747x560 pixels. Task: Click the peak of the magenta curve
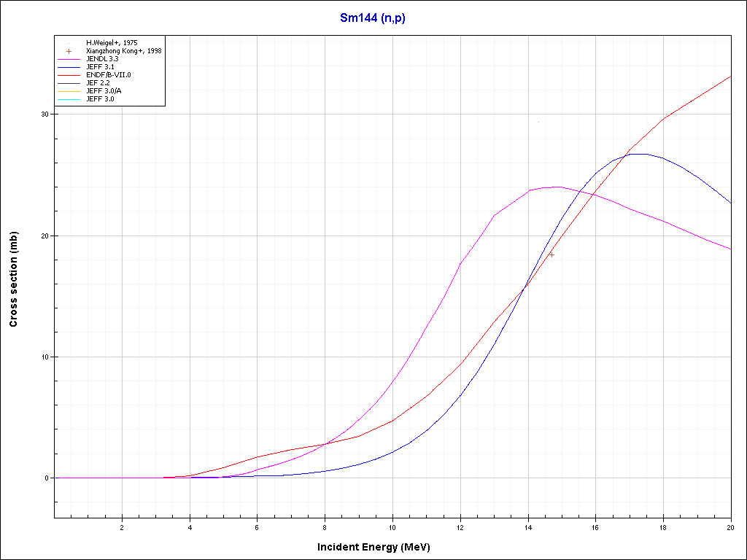[x=556, y=187]
